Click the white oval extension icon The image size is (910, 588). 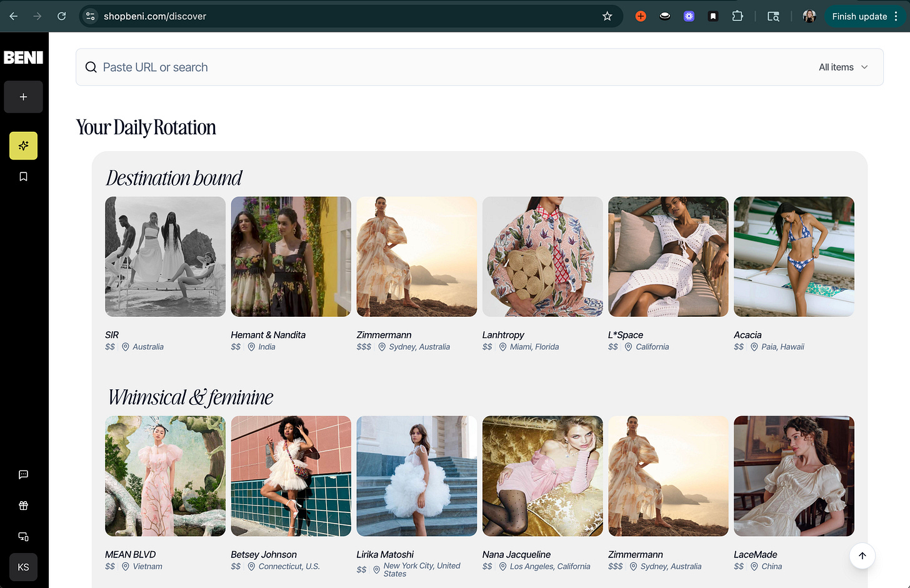[x=665, y=16]
